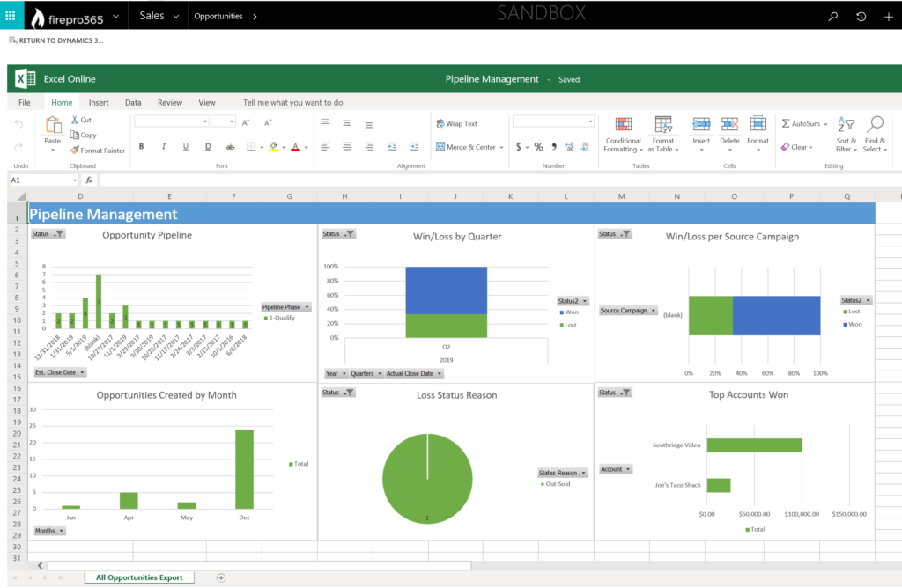Click the insert function fx icon
The width and height of the screenshot is (902, 588).
89,180
